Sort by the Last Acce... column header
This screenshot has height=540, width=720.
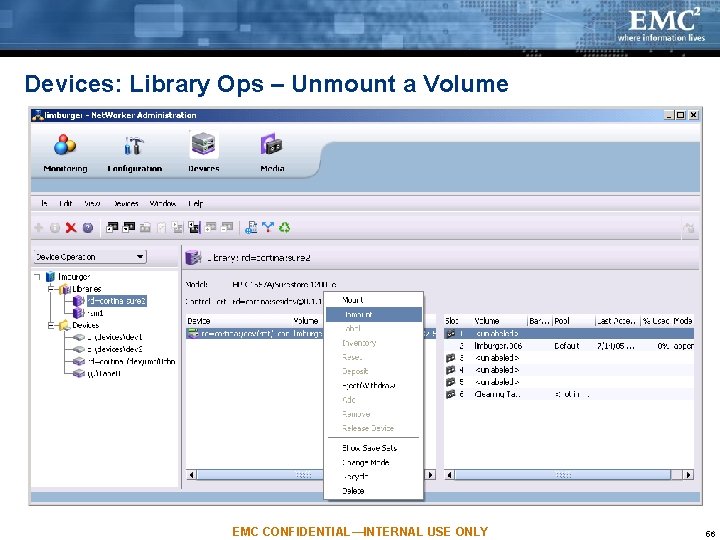tap(618, 321)
